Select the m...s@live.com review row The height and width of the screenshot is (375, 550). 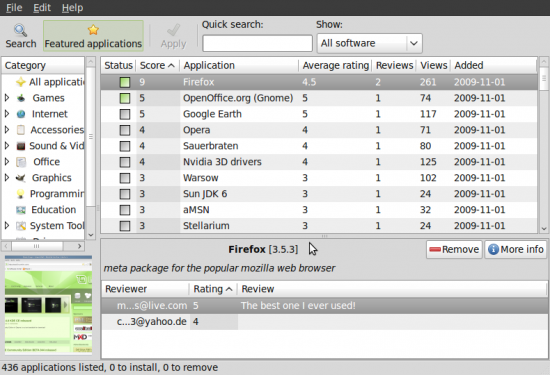click(x=324, y=306)
